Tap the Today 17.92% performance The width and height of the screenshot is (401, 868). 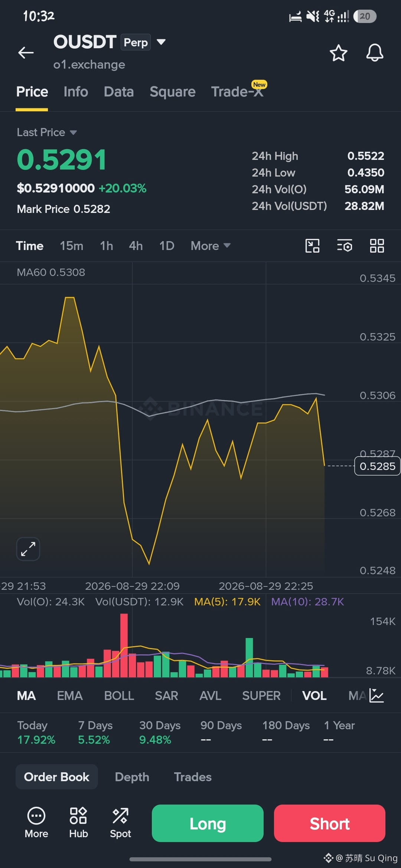click(x=36, y=732)
